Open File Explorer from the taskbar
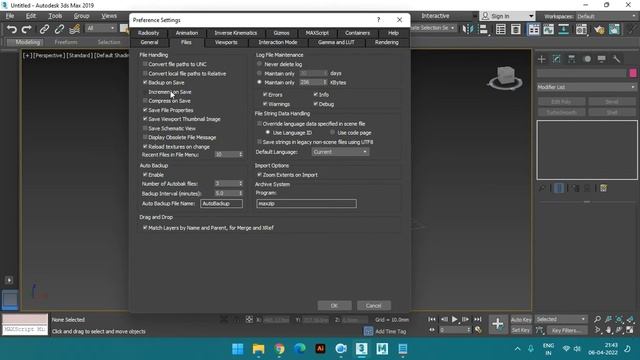This screenshot has width=640, height=360. tap(258, 349)
